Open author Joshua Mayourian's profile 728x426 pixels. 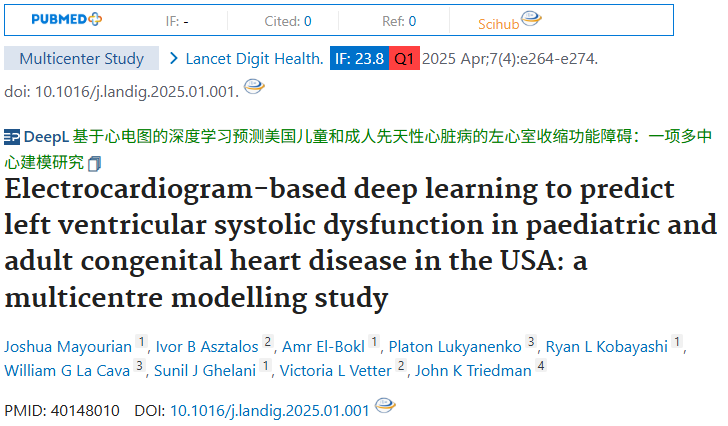69,347
